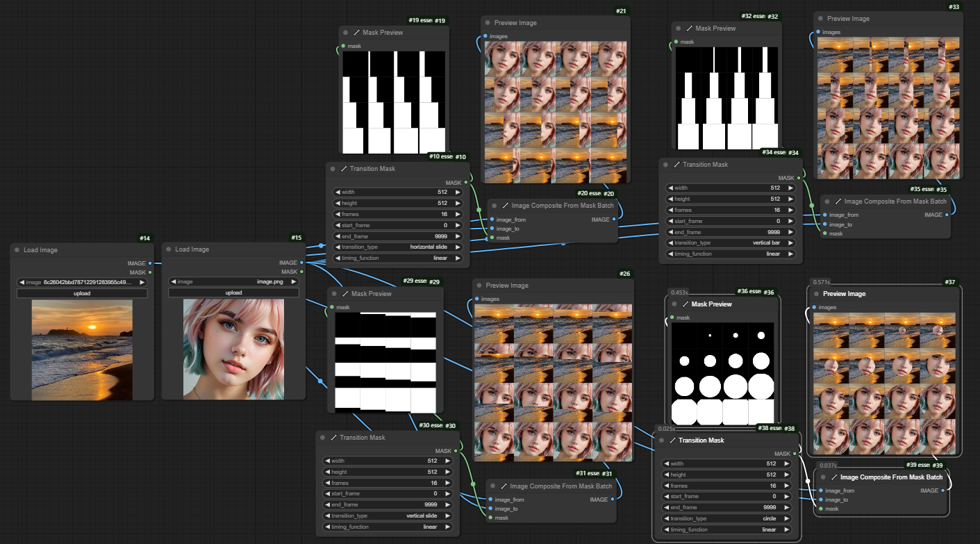Viewport: 980px width, 544px height.
Task: Click the end_frame field in Transition Mask node #34
Action: (x=731, y=232)
